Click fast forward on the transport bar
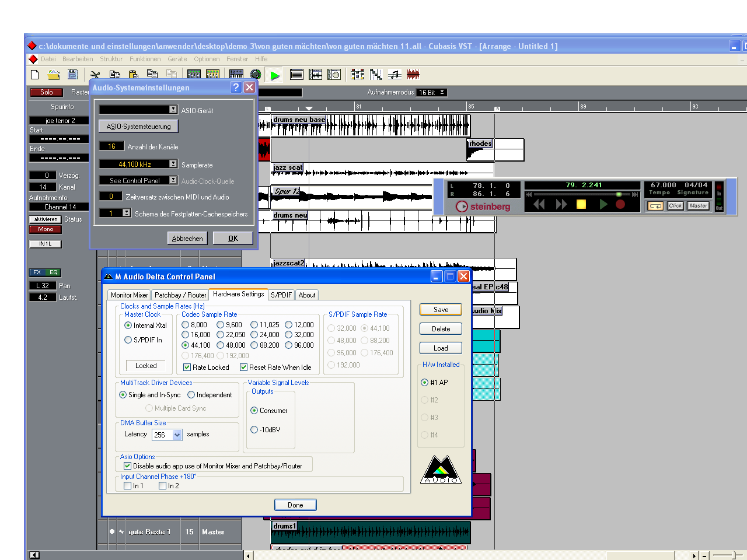This screenshot has width=747, height=560. point(561,204)
